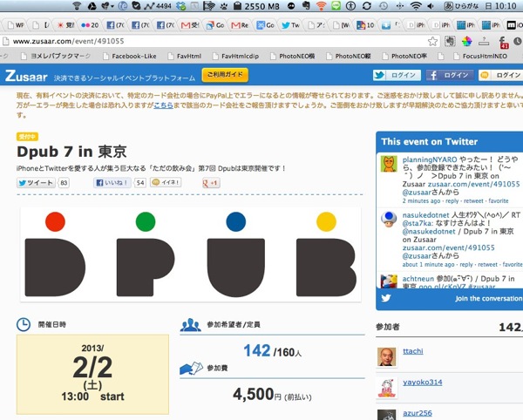Open the FavHtmlcdip bookmark
523x420 pixels.
point(236,56)
